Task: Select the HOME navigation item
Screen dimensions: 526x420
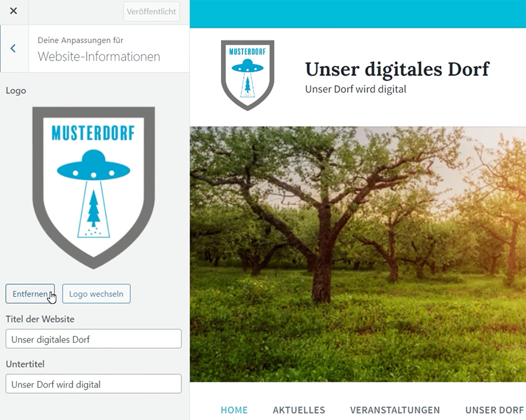Action: (x=234, y=410)
